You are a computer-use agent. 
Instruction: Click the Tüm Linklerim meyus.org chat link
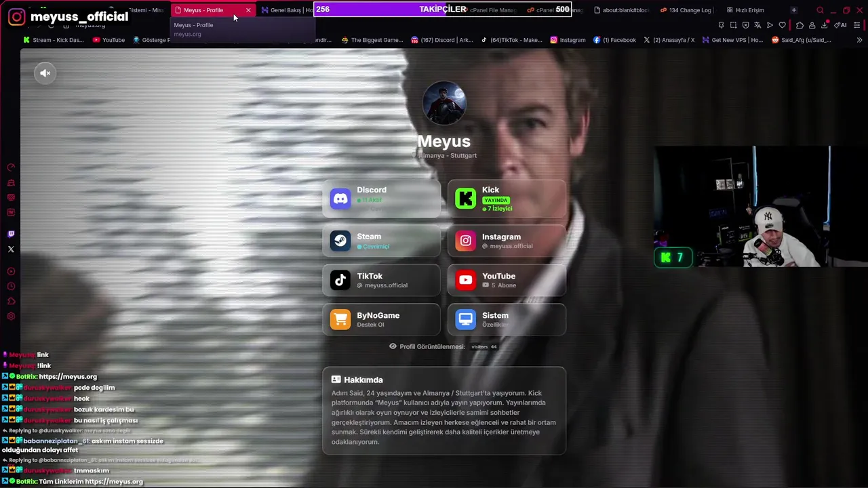click(x=91, y=481)
